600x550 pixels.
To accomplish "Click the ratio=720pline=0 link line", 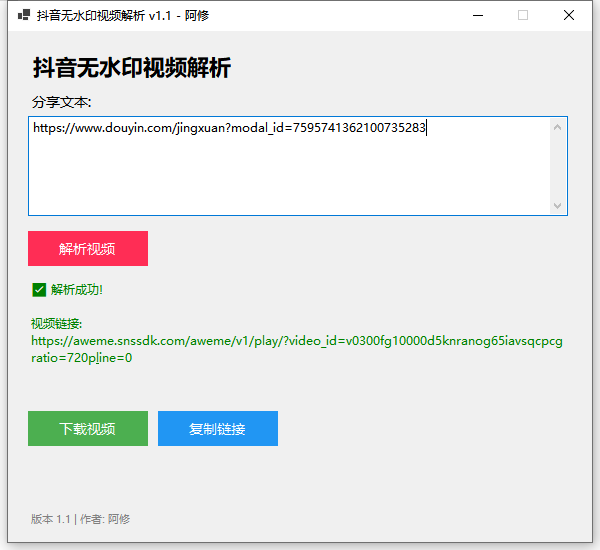I will pyautogui.click(x=82, y=358).
